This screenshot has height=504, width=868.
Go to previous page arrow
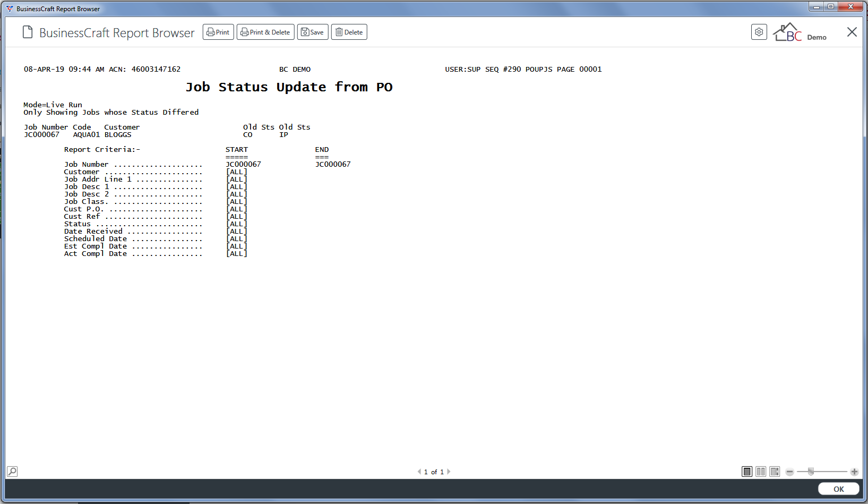[x=419, y=472]
